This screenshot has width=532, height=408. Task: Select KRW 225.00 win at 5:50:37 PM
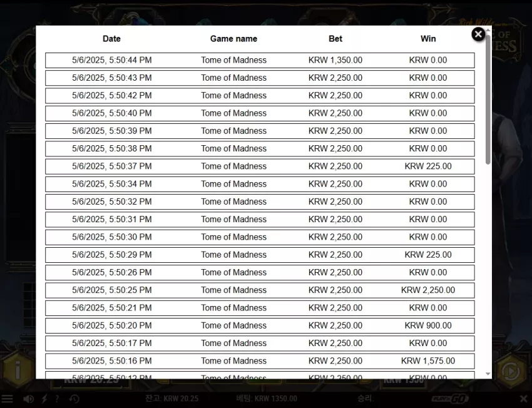coord(428,166)
